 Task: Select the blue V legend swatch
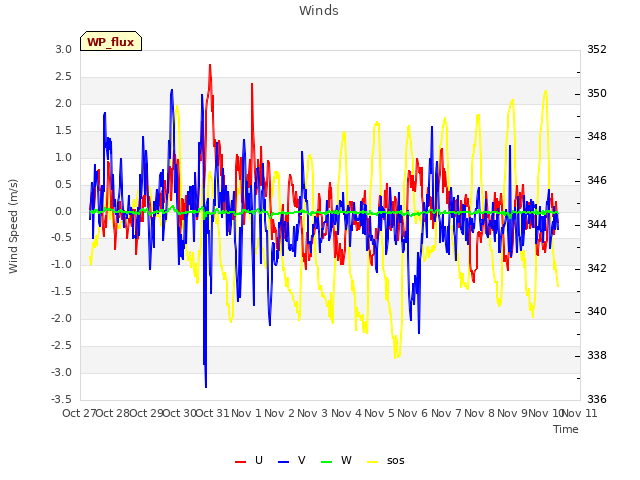283,461
